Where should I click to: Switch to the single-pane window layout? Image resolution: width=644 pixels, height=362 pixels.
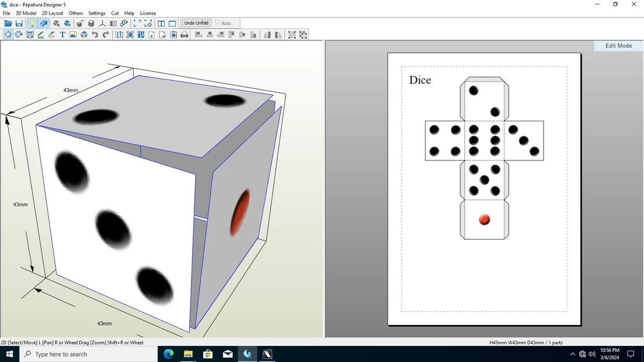(172, 23)
